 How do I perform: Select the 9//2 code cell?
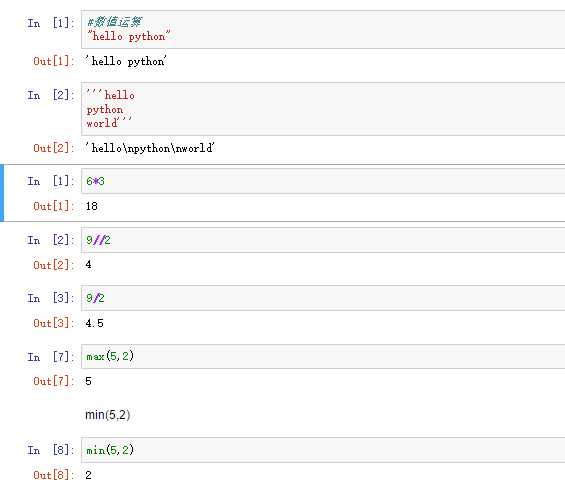point(323,240)
